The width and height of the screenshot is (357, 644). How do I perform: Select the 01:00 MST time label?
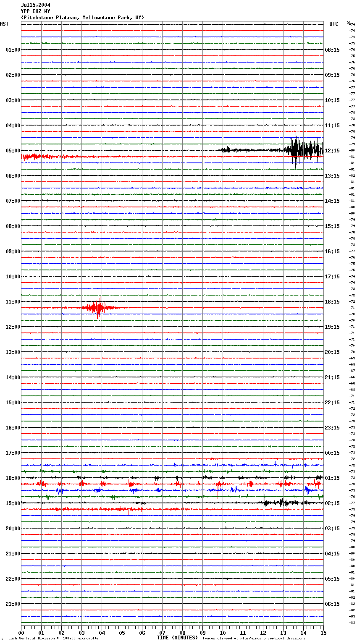[x=13, y=50]
